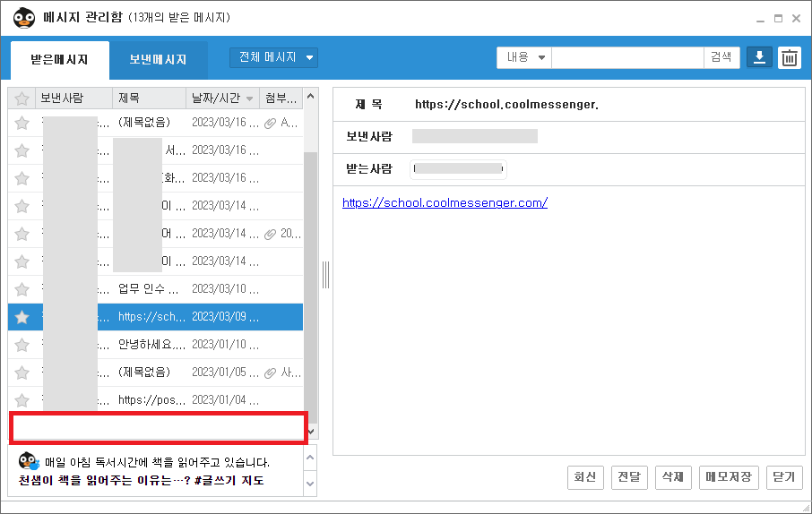
Task: Toggle star on the selected 2023/03/09 message
Action: click(x=22, y=317)
